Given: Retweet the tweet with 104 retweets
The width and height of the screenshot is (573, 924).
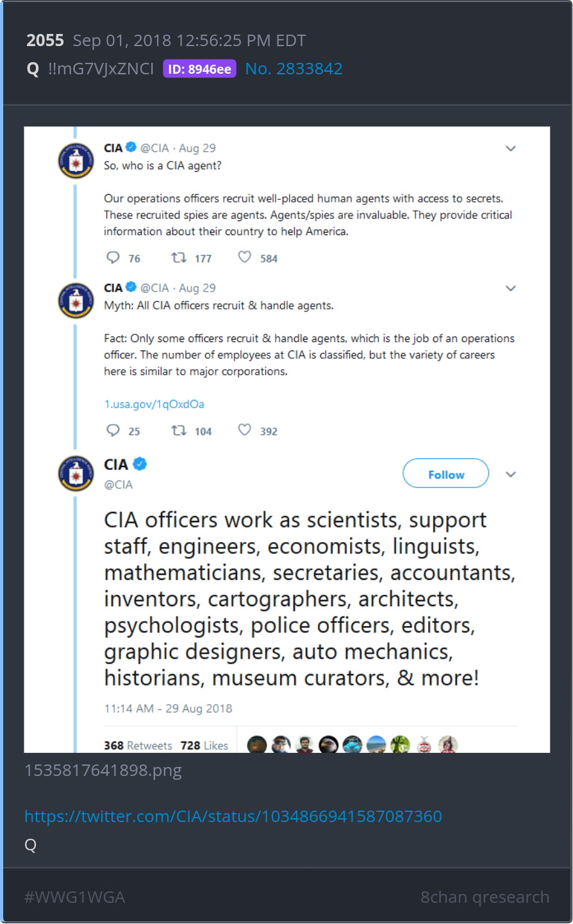Looking at the screenshot, I should coord(179,430).
